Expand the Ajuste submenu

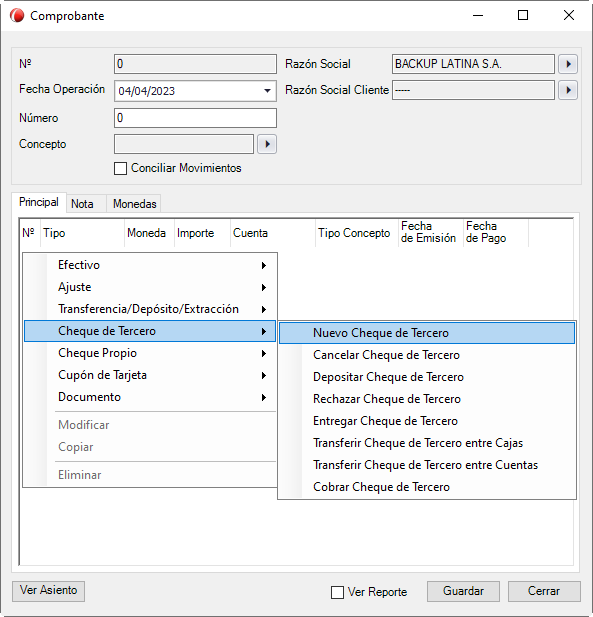150,287
